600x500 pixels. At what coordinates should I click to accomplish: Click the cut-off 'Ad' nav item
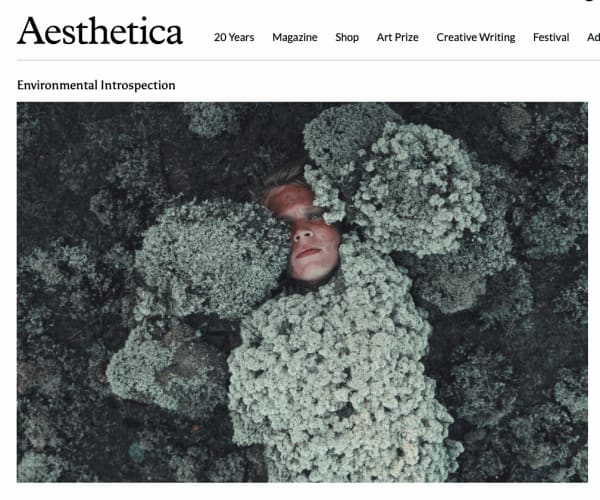click(x=593, y=37)
